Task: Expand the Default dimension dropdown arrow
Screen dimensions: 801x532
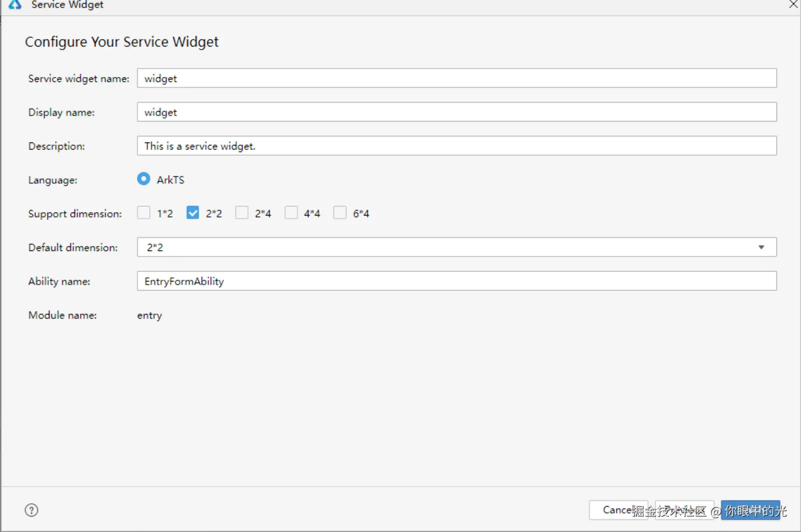Action: [761, 247]
